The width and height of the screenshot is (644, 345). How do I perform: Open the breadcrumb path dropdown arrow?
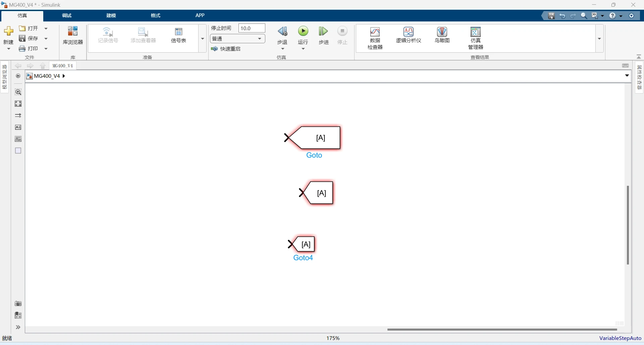point(627,76)
